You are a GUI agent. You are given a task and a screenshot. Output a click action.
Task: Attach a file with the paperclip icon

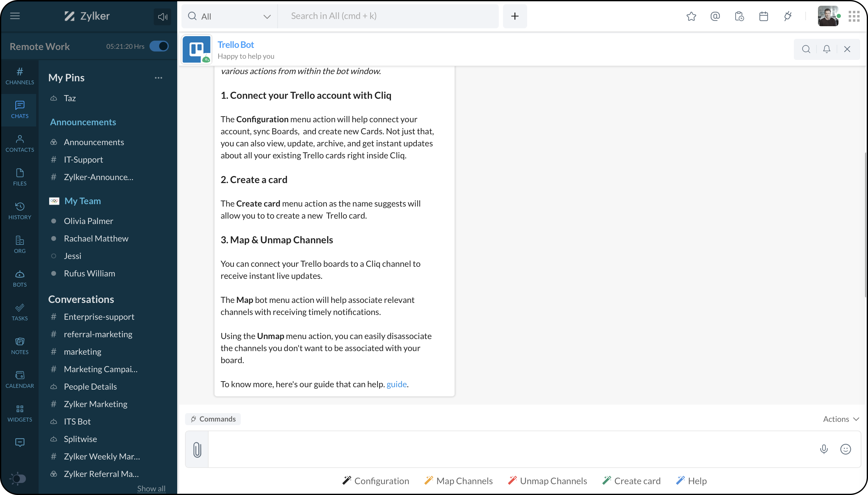point(197,450)
